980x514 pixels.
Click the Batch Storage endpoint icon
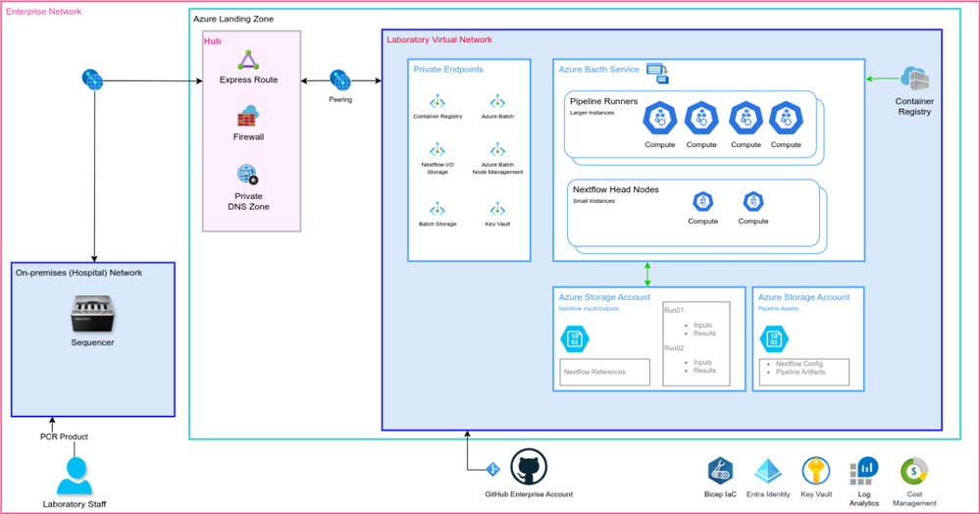[437, 209]
